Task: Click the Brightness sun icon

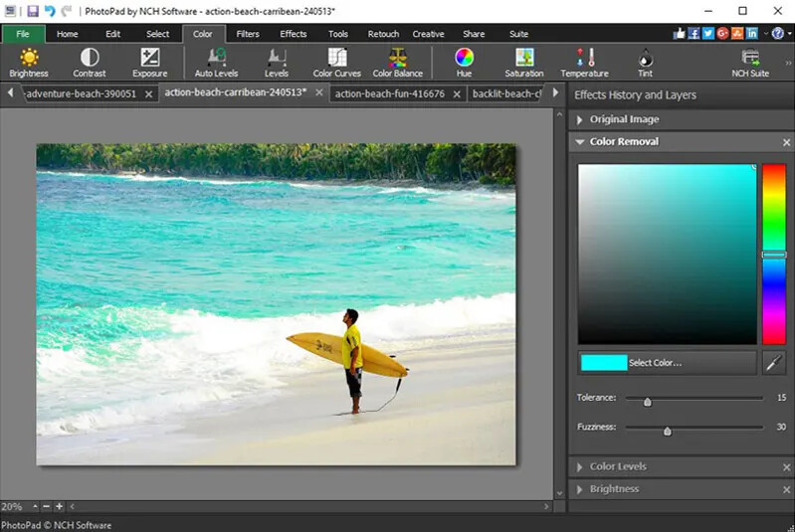Action: (x=29, y=59)
